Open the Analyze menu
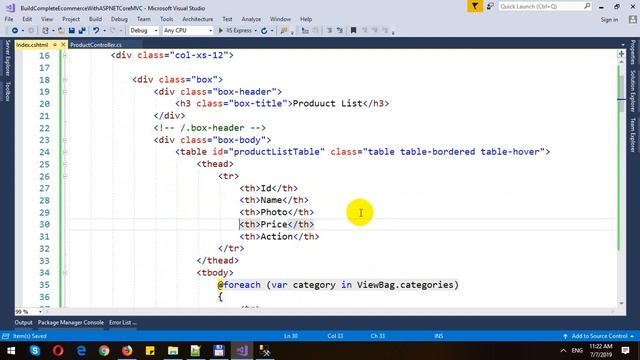This screenshot has height=360, width=640. (x=251, y=19)
